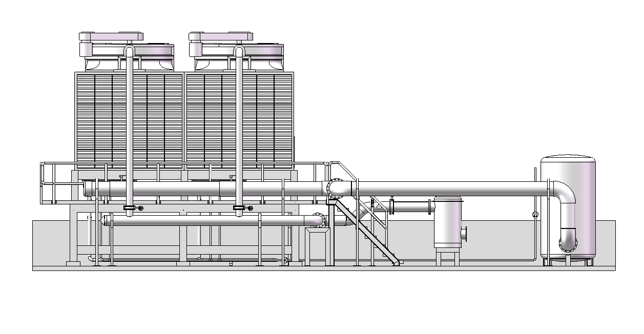Click the flanged tee on the upper header
644x334 pixels.
point(338,188)
